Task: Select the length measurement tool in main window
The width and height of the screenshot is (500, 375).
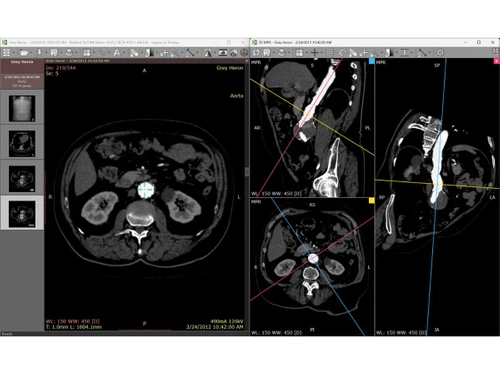Action: pyautogui.click(x=189, y=52)
